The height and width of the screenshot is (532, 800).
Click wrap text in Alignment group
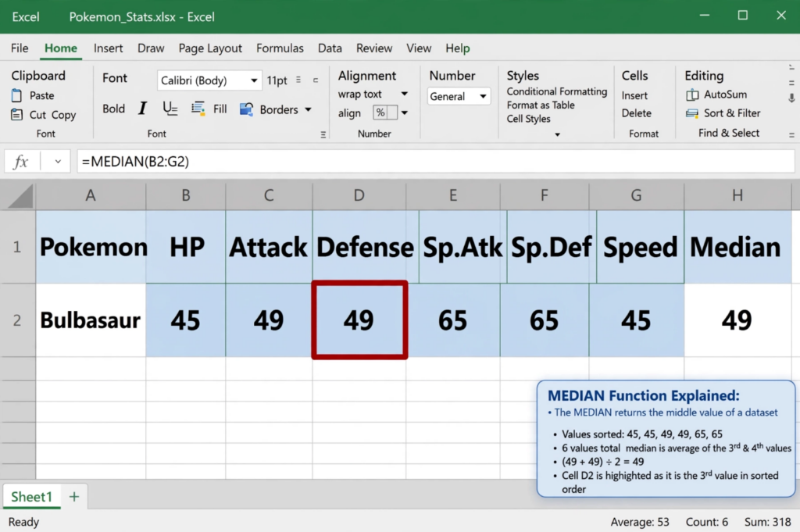359,95
